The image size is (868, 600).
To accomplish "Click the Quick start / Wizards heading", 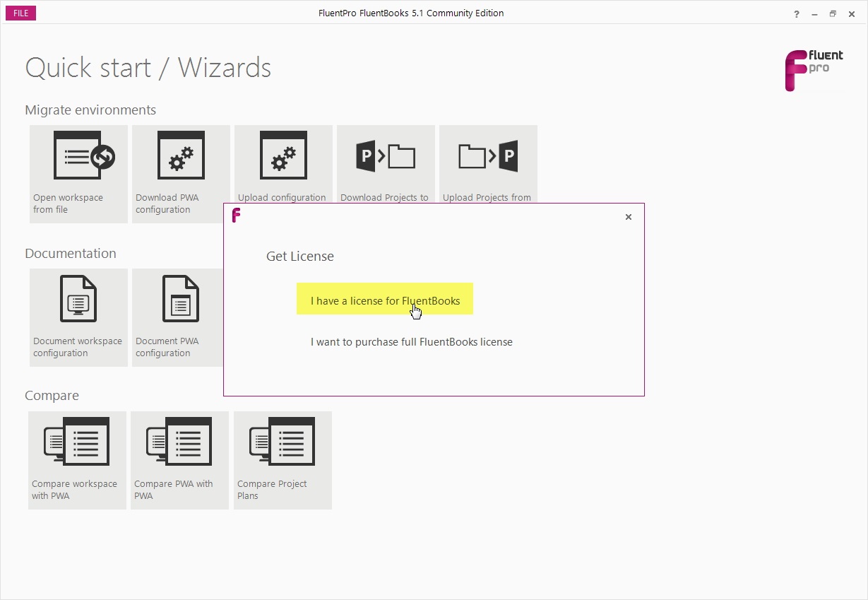I will [148, 68].
